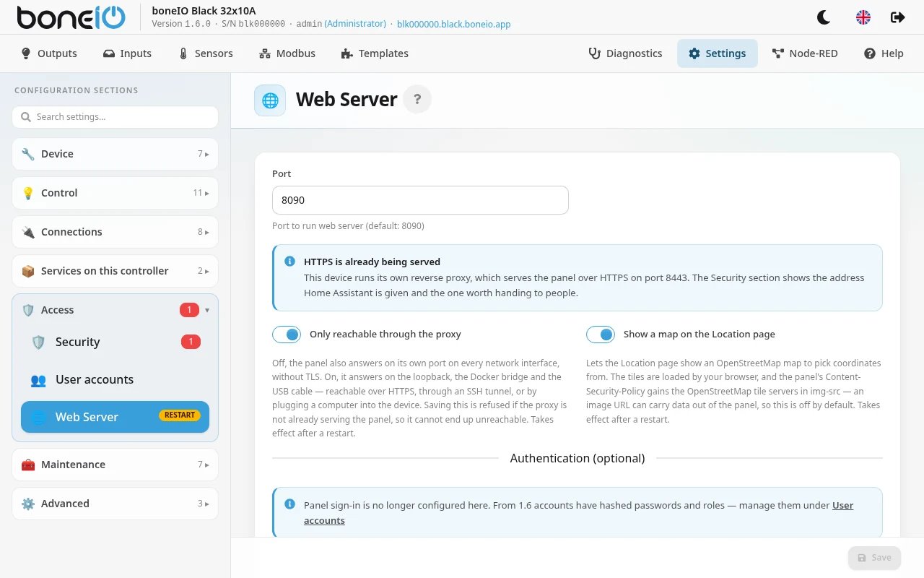Toggle Only reachable through the proxy
This screenshot has height=578, width=924.
tap(287, 335)
